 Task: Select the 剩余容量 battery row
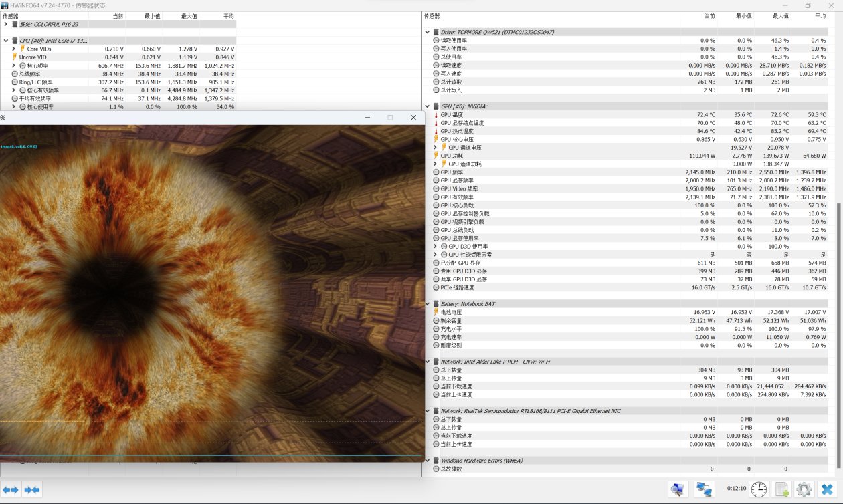tap(629, 320)
